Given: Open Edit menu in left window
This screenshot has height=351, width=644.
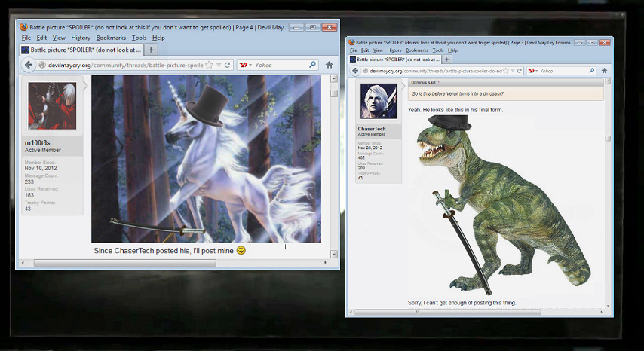Looking at the screenshot, I should (41, 38).
